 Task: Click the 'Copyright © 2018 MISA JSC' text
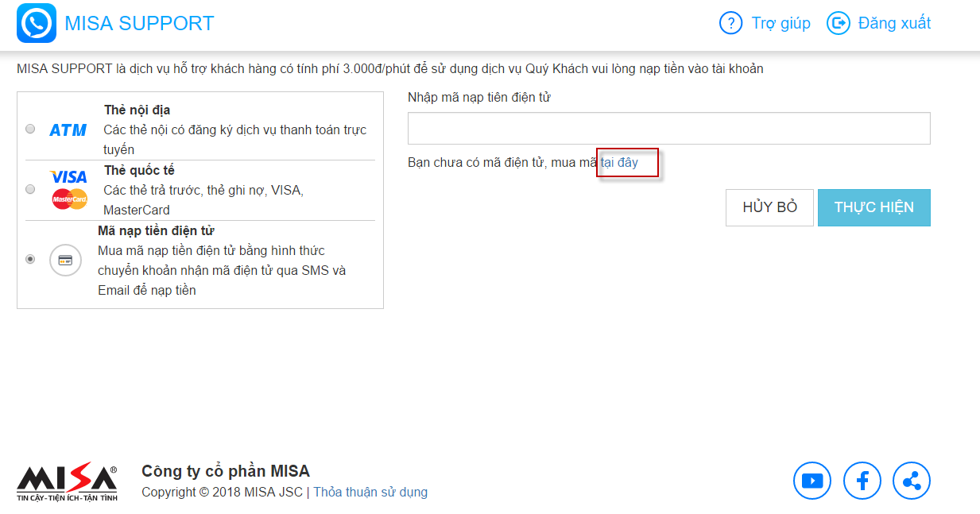[x=223, y=492]
